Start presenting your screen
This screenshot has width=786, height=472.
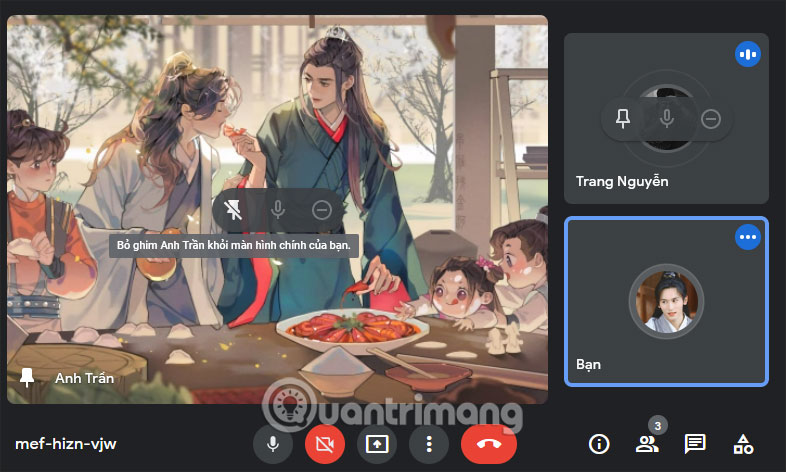point(377,444)
